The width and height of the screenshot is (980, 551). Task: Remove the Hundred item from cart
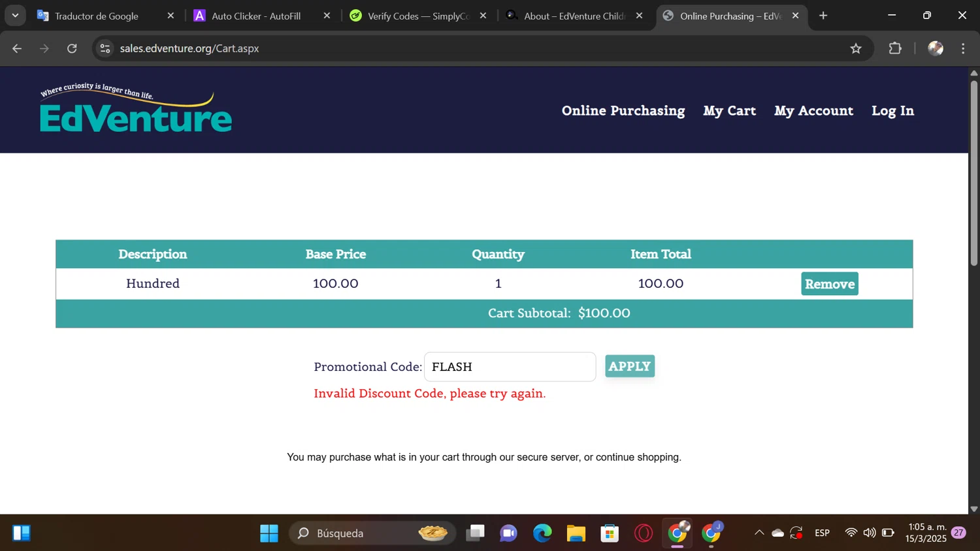point(830,284)
